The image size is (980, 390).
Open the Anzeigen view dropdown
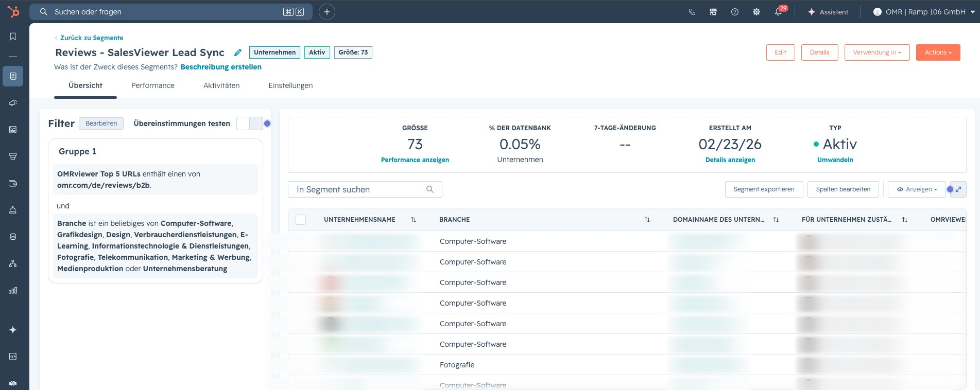pos(917,189)
